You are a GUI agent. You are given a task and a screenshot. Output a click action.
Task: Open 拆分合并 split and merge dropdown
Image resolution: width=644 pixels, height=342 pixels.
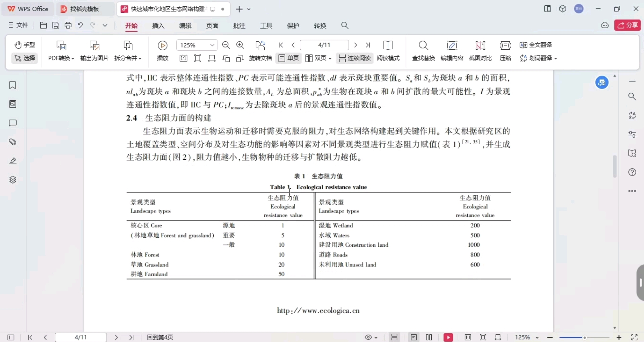[128, 51]
